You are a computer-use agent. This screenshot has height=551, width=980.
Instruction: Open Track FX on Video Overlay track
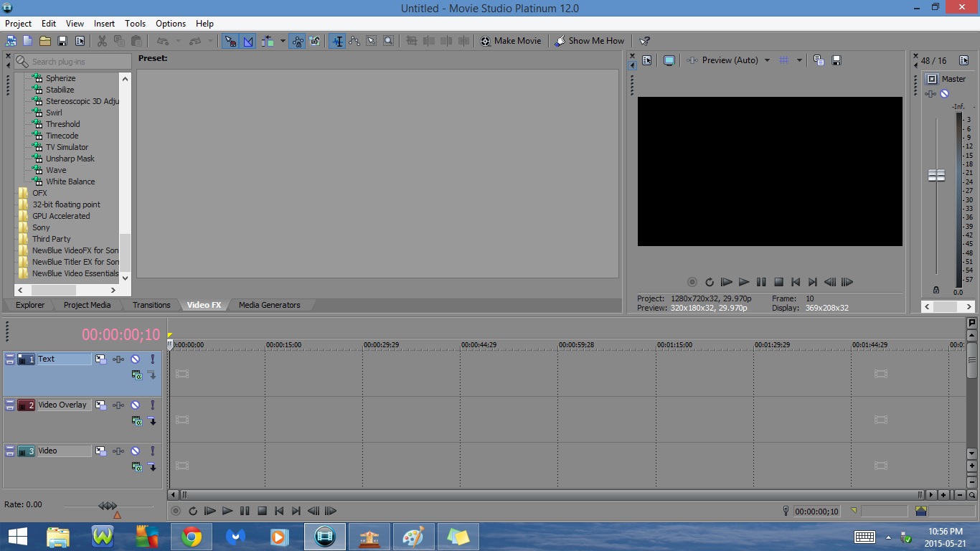[x=118, y=405]
